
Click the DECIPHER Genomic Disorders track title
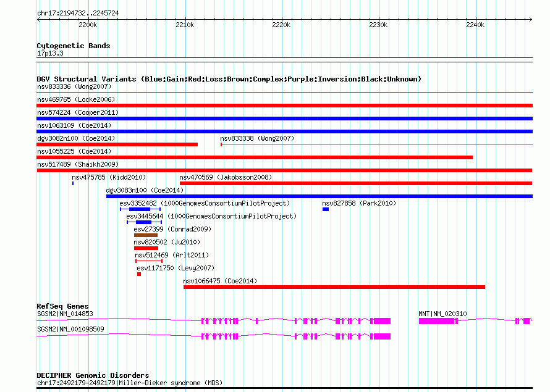point(93,375)
